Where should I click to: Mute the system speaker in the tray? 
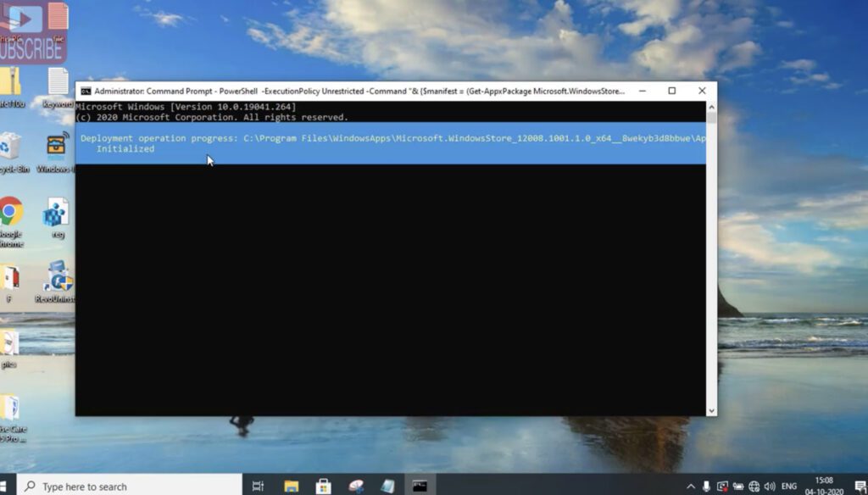[770, 485]
